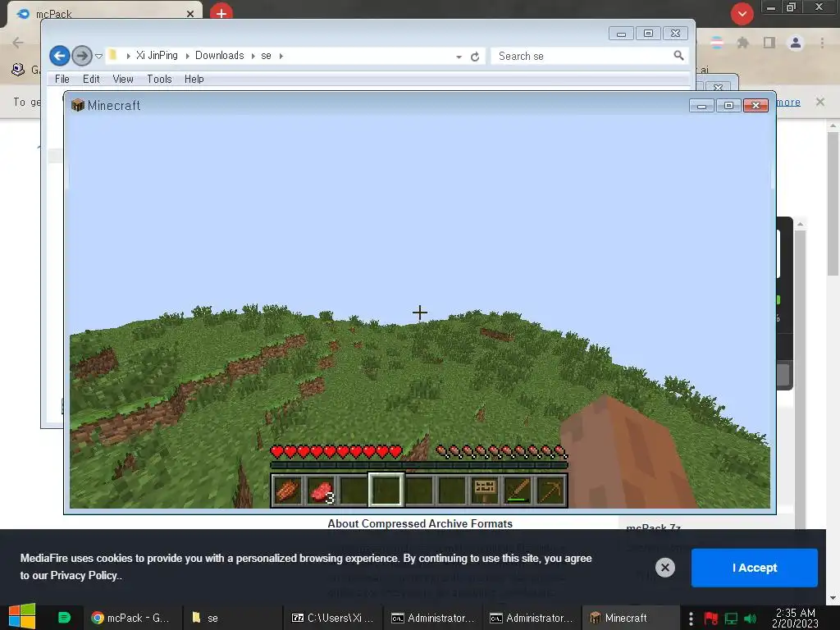Open the Help menu in Explorer
This screenshot has width=840, height=630.
(194, 79)
